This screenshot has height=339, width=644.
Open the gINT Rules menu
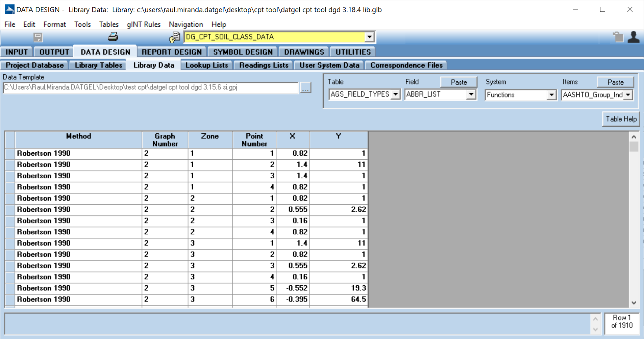144,24
